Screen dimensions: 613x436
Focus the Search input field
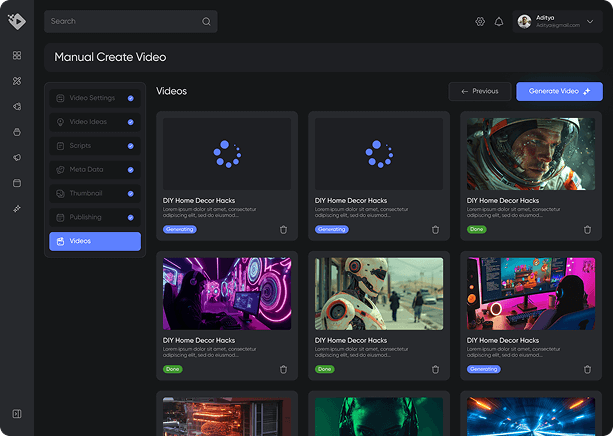(131, 22)
